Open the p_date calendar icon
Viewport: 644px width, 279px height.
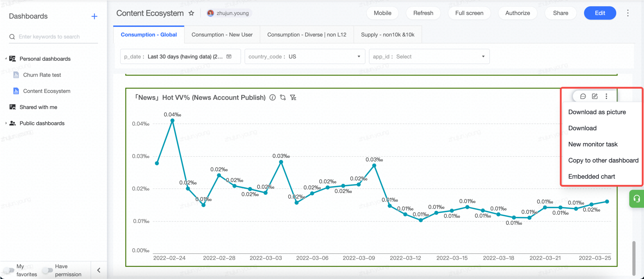point(229,57)
